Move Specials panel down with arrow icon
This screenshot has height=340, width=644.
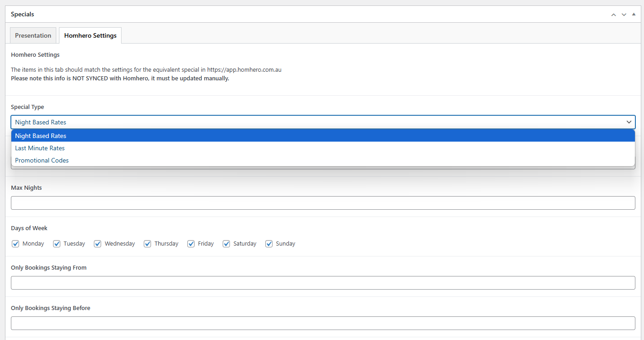624,15
